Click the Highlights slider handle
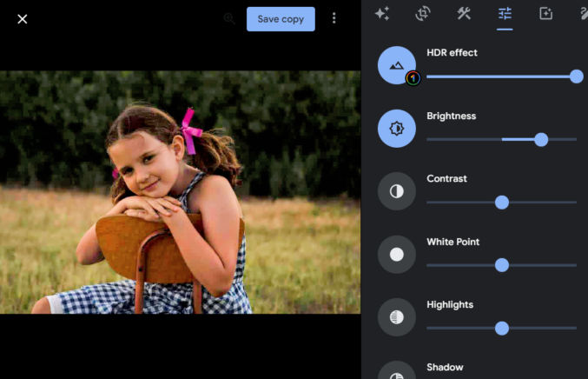The image size is (588, 379). coord(502,328)
